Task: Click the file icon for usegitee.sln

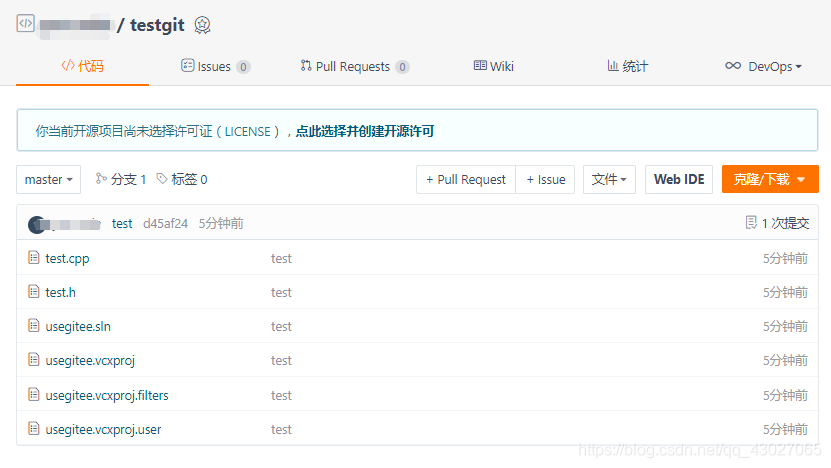Action: point(34,325)
